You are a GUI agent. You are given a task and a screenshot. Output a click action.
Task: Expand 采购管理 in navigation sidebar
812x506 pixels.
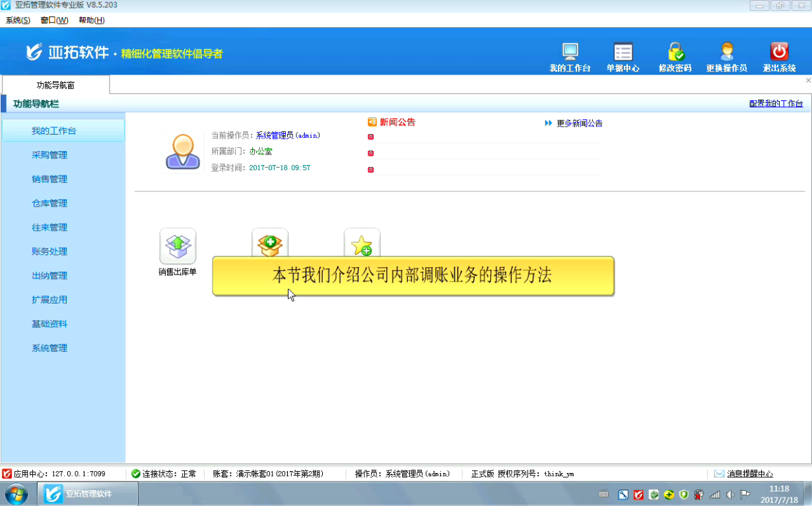click(50, 155)
